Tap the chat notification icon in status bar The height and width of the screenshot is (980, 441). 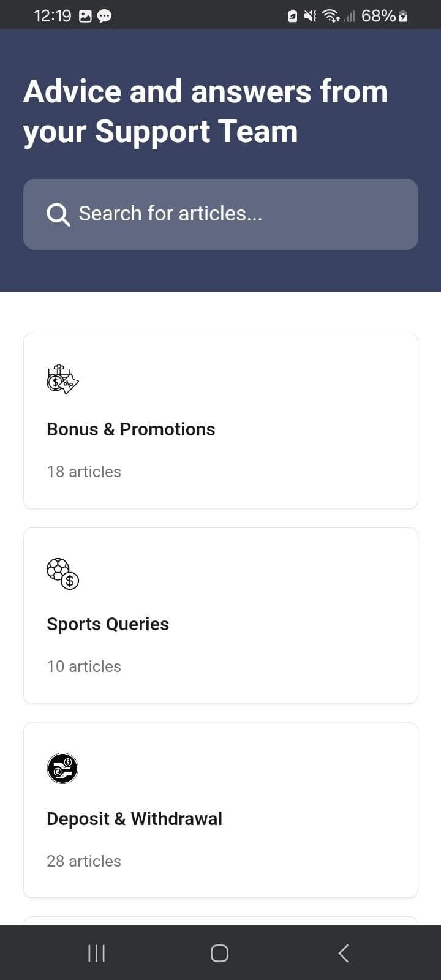(105, 17)
